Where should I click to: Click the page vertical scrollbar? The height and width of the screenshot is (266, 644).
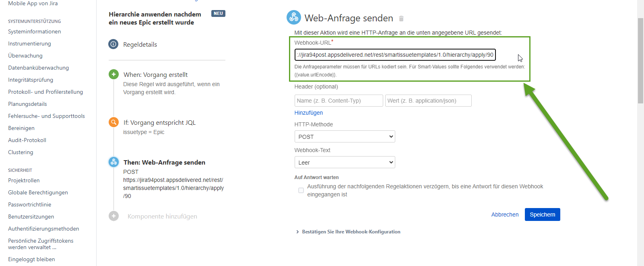(x=640, y=60)
